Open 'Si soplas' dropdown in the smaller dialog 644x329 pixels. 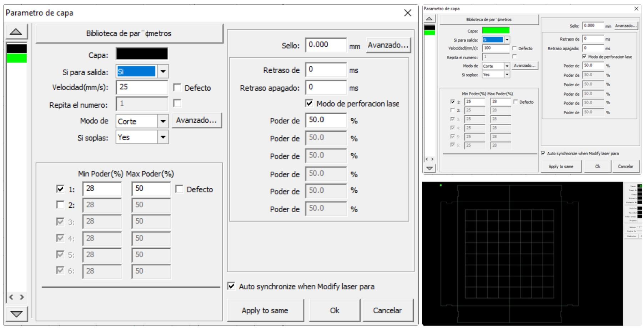507,75
